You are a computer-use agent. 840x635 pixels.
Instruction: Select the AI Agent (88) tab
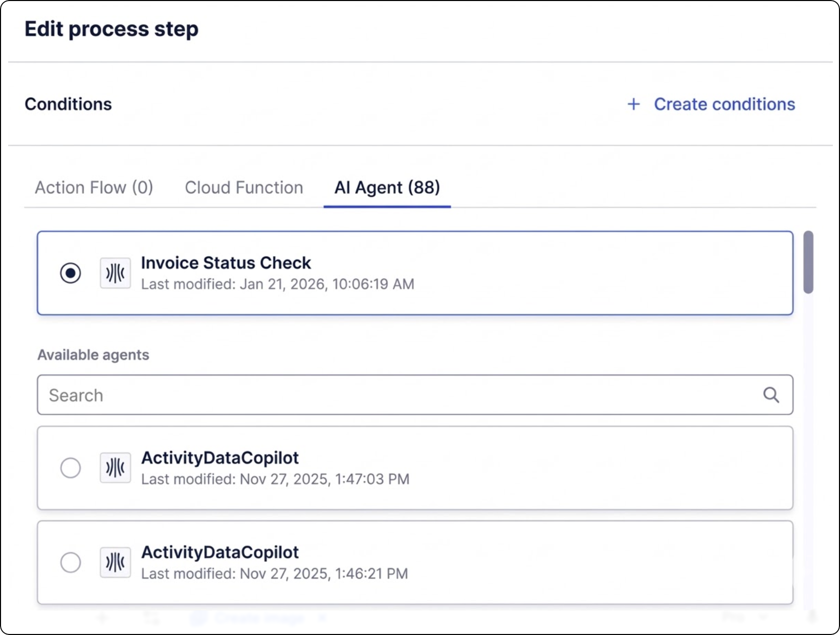387,188
